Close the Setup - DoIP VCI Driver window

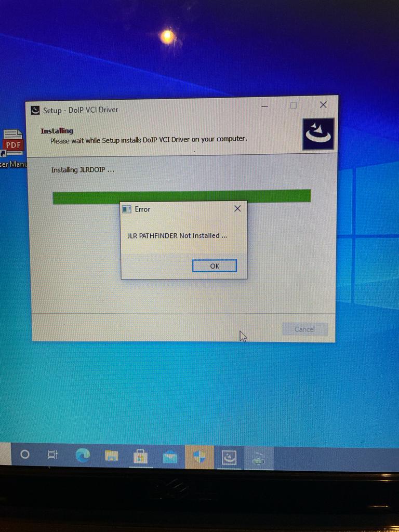pyautogui.click(x=323, y=105)
